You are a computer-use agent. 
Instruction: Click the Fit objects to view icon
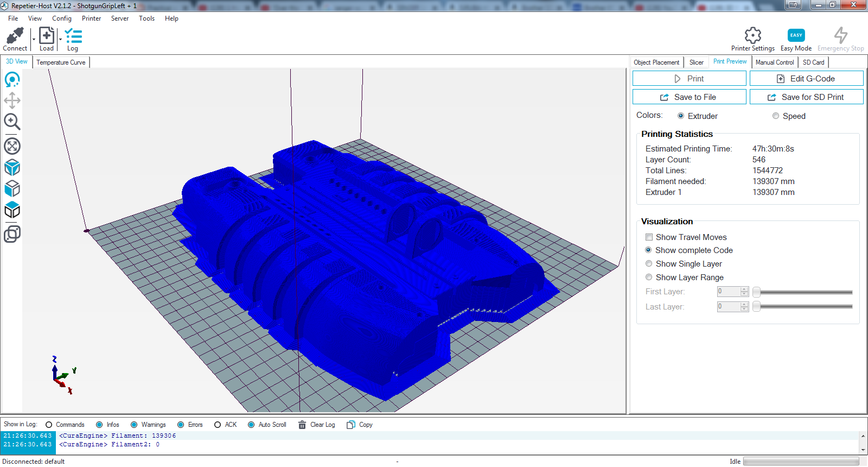coord(12,146)
